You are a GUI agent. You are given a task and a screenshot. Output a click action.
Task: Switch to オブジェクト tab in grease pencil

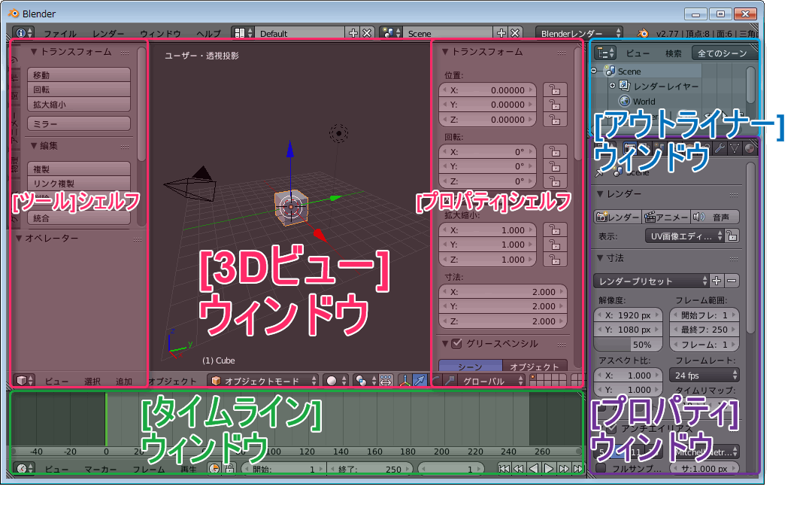click(535, 366)
